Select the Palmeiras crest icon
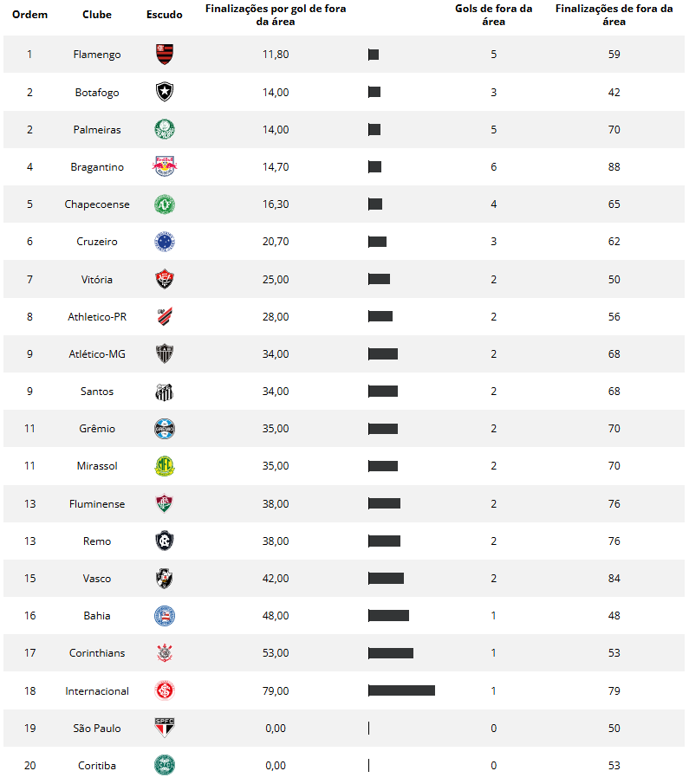The image size is (689, 784). tap(164, 130)
